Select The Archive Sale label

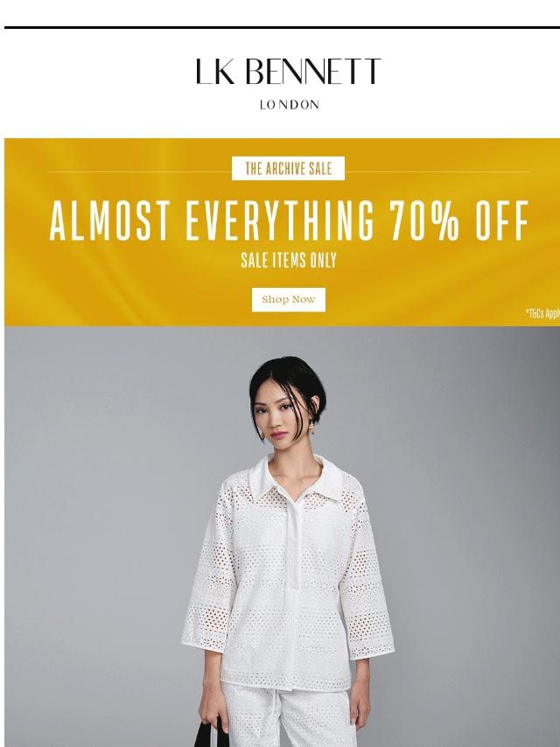pyautogui.click(x=288, y=168)
